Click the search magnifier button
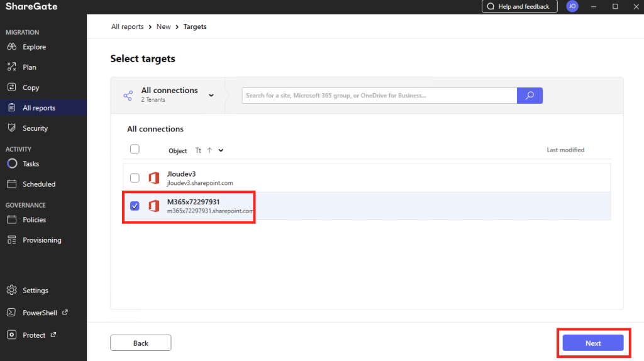The image size is (644, 361). click(x=530, y=95)
